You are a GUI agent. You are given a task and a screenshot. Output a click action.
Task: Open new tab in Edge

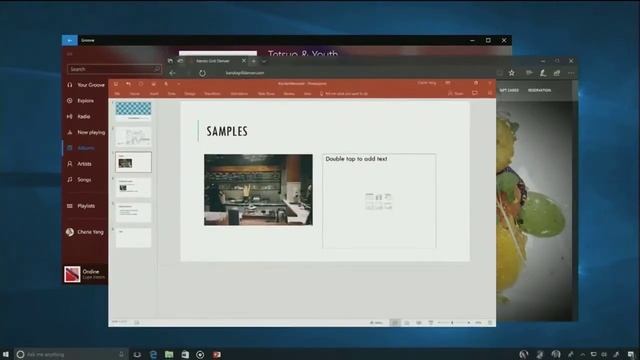[x=253, y=61]
